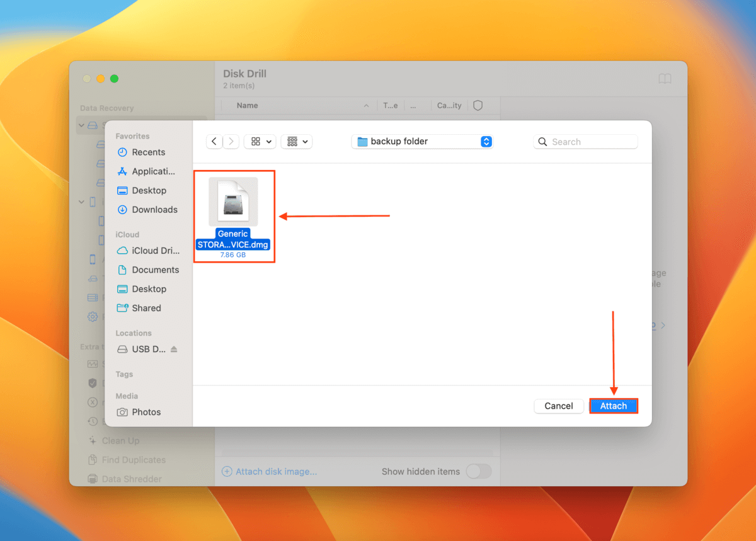Select iCloud Drive in sidebar

[x=148, y=251]
